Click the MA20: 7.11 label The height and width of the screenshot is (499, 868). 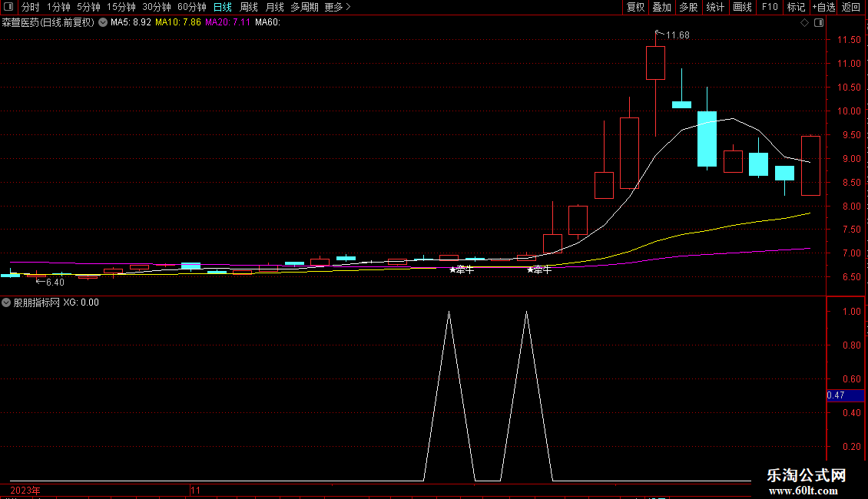tap(227, 22)
